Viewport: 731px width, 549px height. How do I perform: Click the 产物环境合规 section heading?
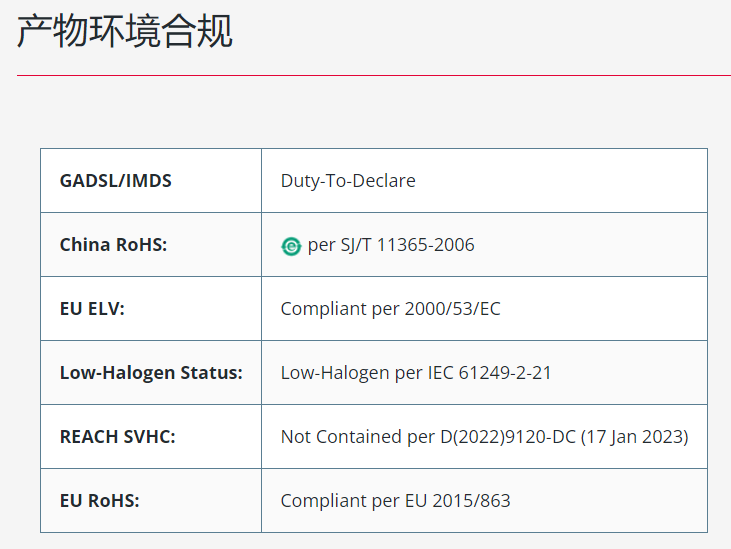pyautogui.click(x=124, y=31)
